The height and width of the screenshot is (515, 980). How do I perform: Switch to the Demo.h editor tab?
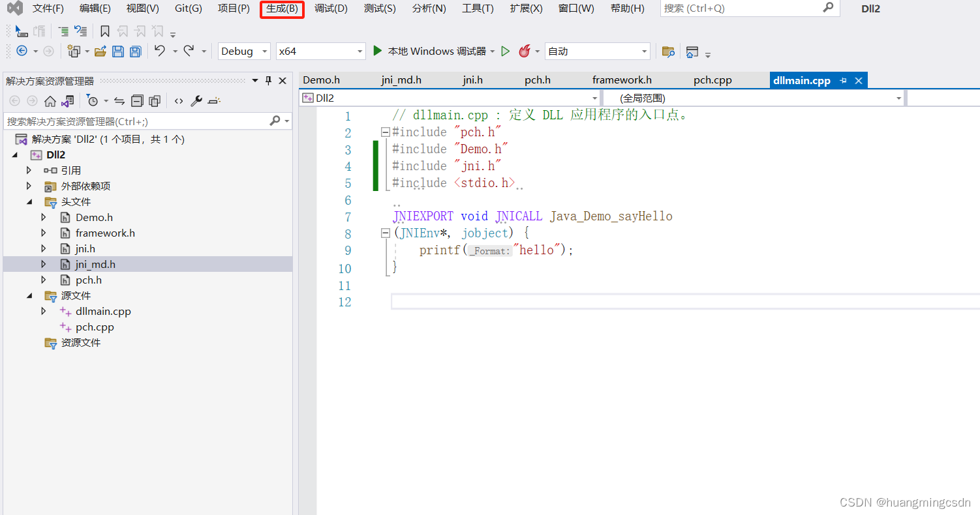click(322, 80)
